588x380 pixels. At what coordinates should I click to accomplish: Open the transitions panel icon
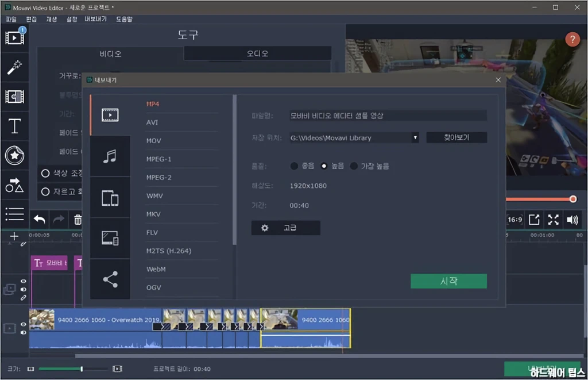[x=14, y=97]
